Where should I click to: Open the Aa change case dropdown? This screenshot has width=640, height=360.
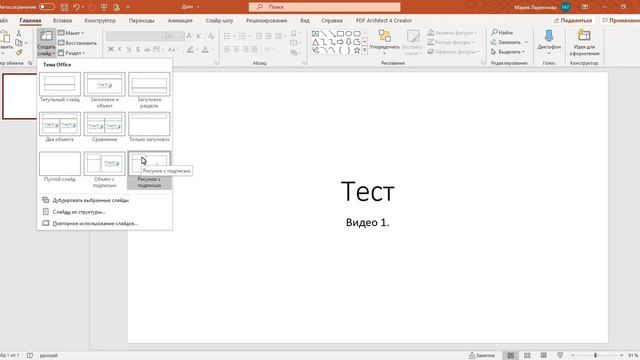click(x=172, y=49)
